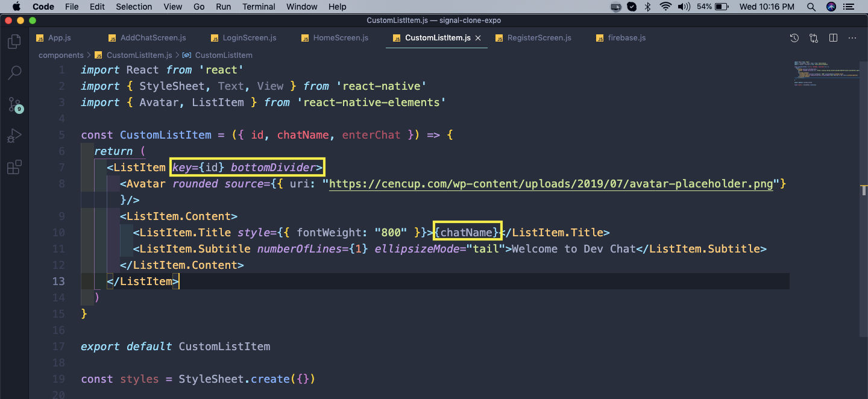
Task: Click the bottomDivider prop on line 7
Action: point(273,168)
